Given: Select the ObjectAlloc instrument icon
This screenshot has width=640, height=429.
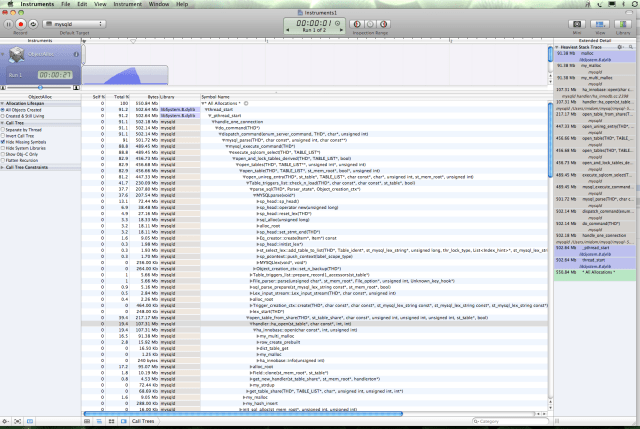Looking at the screenshot, I should click(16, 55).
